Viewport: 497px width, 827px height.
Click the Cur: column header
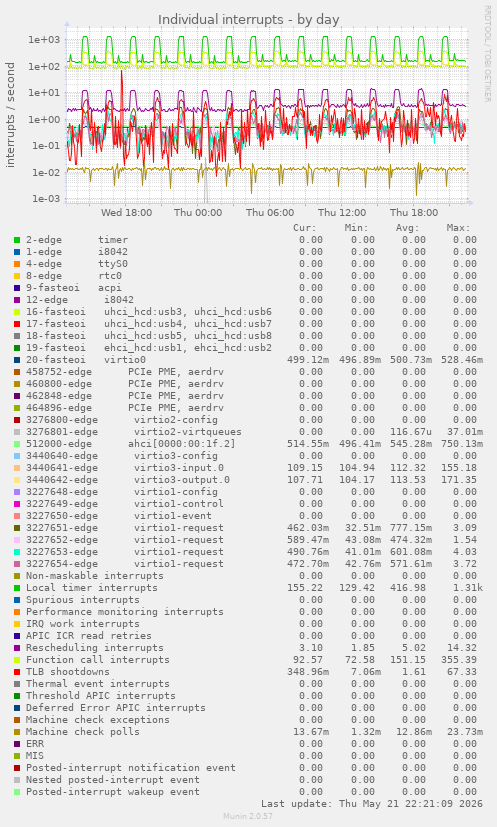tap(304, 228)
